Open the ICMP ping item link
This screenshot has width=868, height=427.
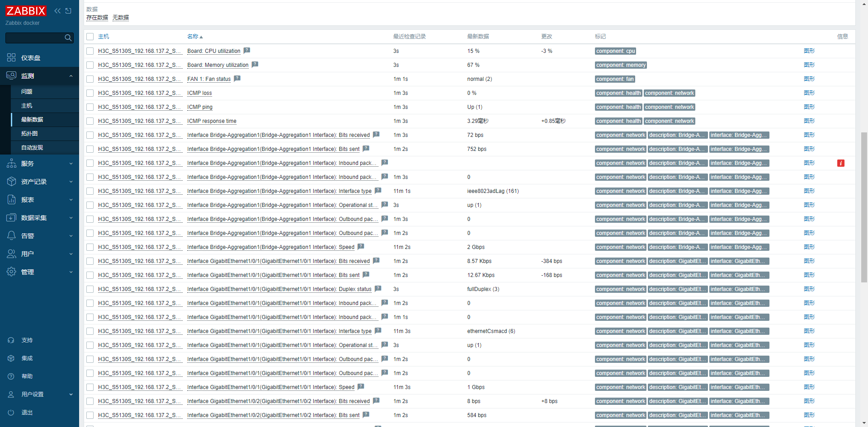200,107
